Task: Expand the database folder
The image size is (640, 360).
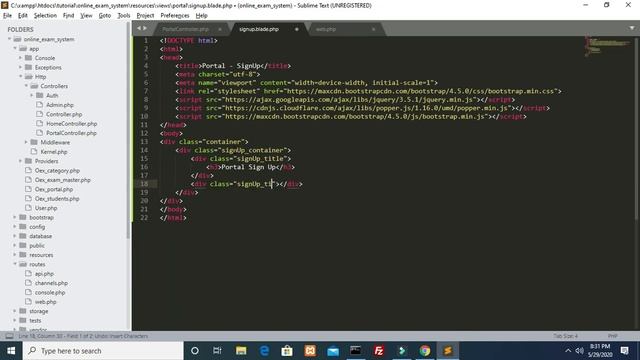Action: pyautogui.click(x=15, y=236)
